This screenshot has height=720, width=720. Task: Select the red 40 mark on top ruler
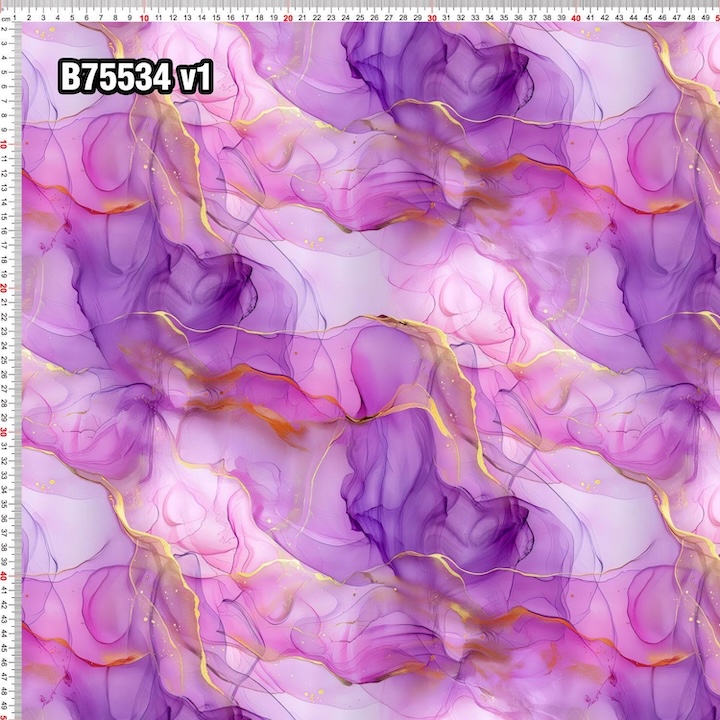coord(576,17)
